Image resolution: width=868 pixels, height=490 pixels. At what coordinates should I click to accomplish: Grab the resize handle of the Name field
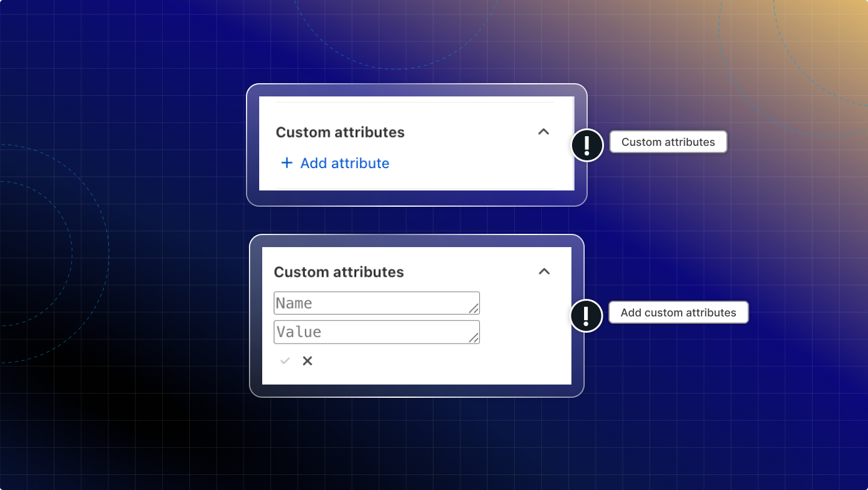coord(474,309)
